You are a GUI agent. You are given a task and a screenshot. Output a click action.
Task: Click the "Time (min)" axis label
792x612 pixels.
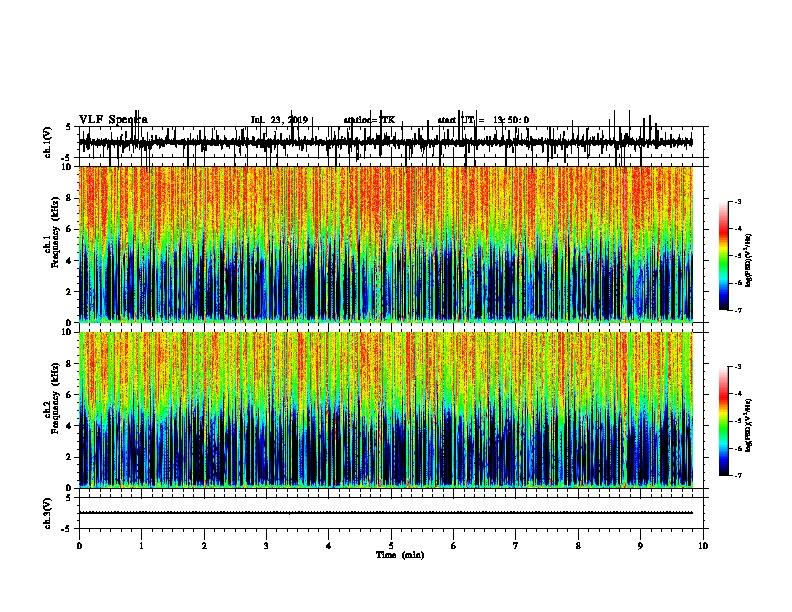[x=400, y=555]
